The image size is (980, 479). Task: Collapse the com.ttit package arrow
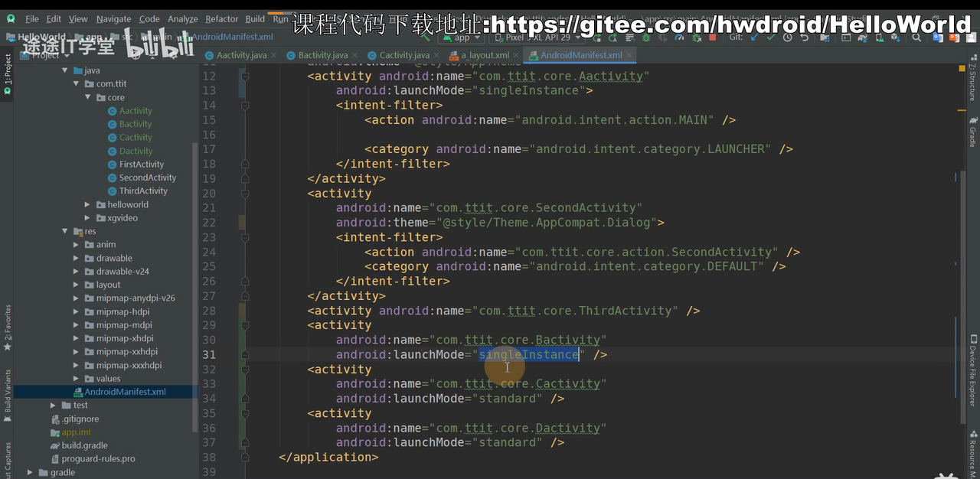pos(76,84)
